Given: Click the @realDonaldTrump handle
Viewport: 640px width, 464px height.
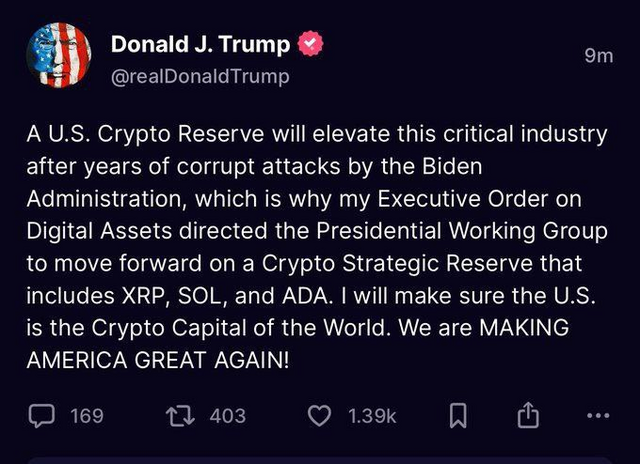Looking at the screenshot, I should [200, 76].
